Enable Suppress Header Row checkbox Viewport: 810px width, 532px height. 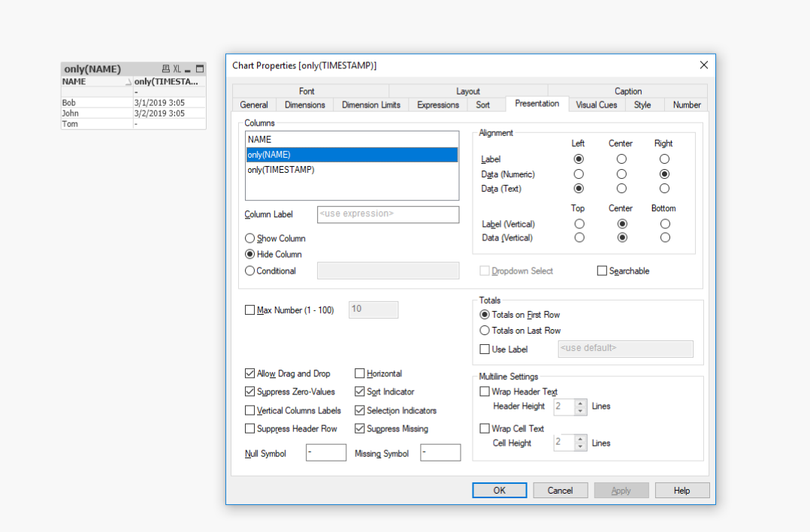pos(250,429)
